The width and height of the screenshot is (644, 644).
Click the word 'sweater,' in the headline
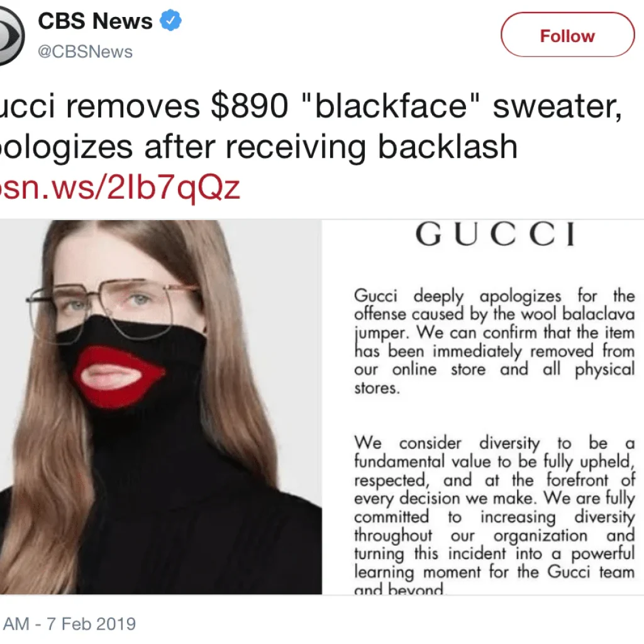pos(557,107)
